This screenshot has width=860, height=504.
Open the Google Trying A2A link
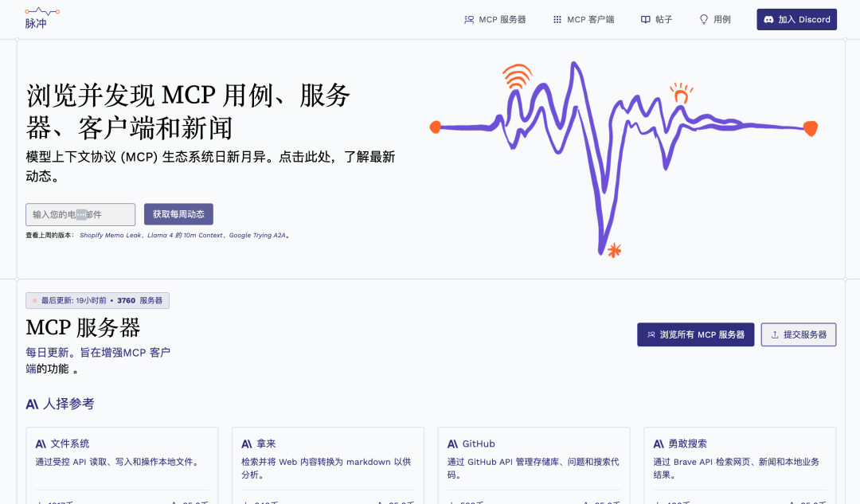(x=257, y=236)
